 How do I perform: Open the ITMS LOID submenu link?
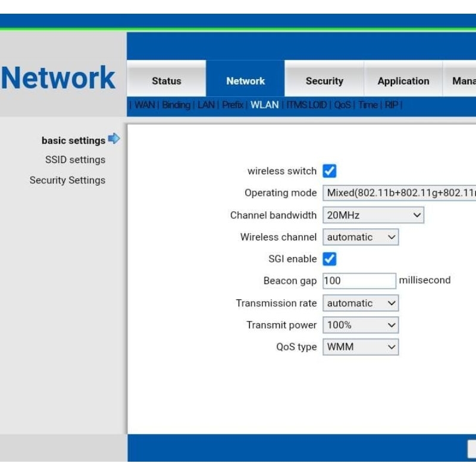tap(306, 105)
